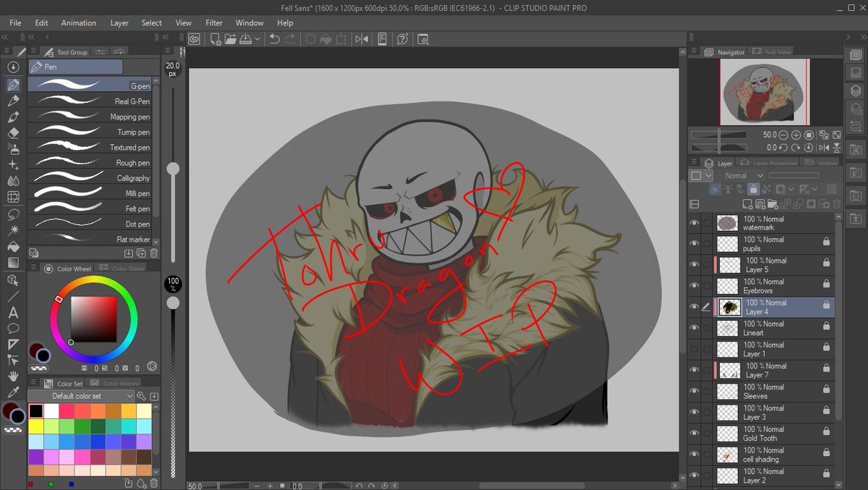Select the Blend tool
This screenshot has height=490, width=868.
[13, 181]
